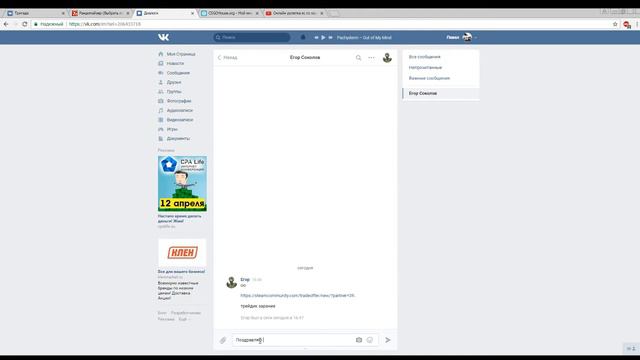Viewport: 640px width, 360px height.
Task: Click the red browser extension icon
Action: [627, 24]
